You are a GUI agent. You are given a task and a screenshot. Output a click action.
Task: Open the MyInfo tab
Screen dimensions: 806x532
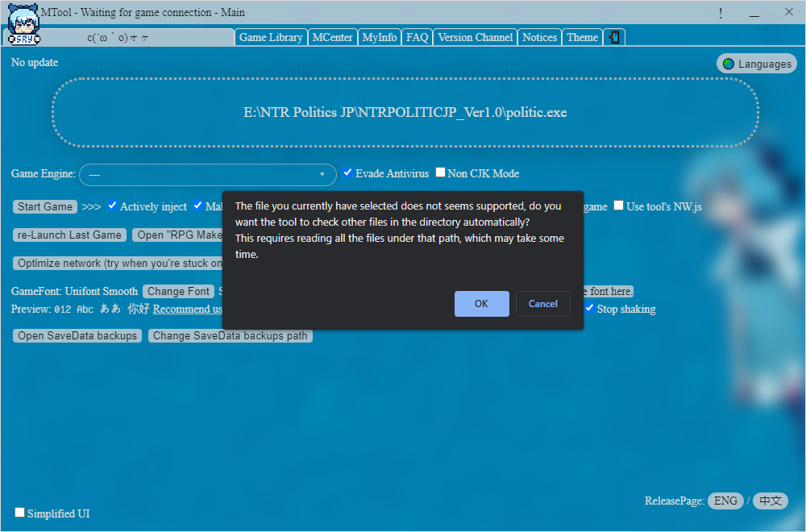coord(380,37)
